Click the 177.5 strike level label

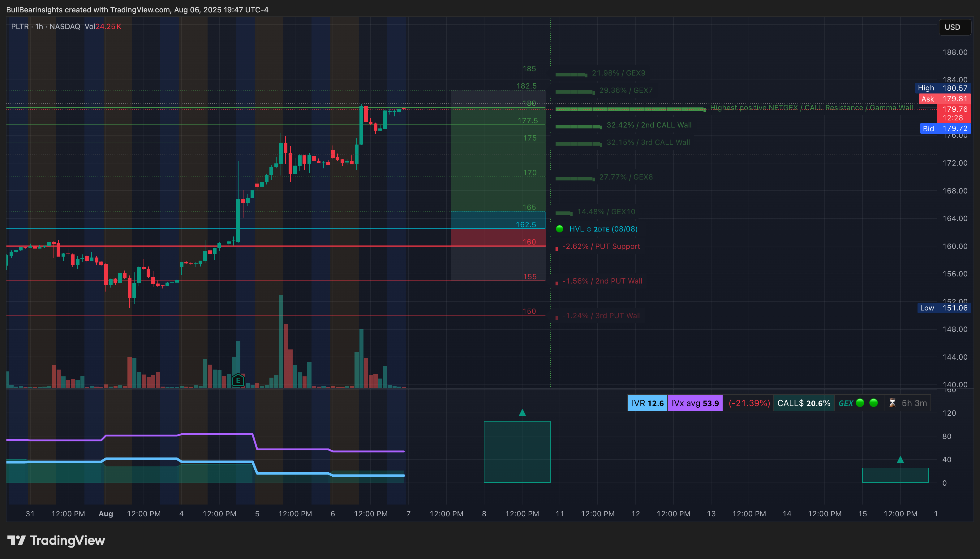point(528,120)
